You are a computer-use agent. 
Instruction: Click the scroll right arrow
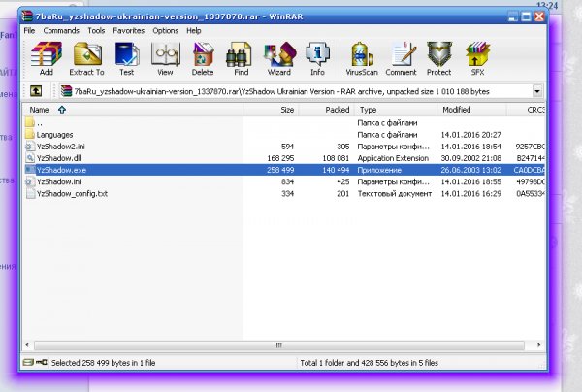click(539, 345)
